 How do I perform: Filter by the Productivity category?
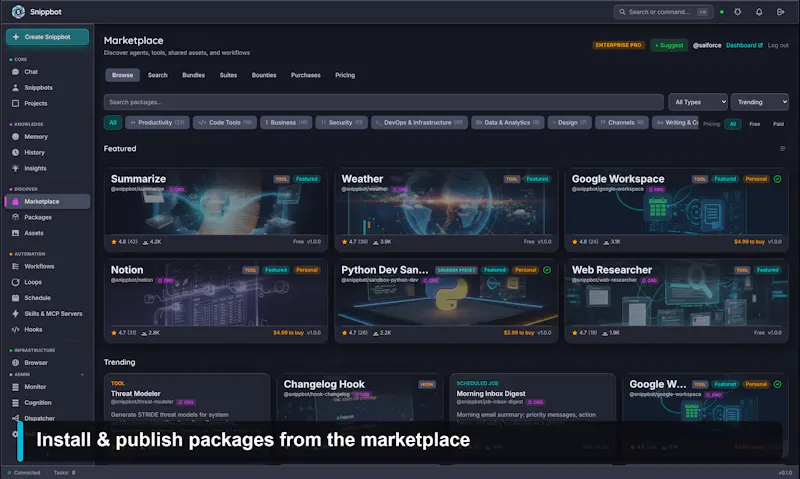(157, 122)
